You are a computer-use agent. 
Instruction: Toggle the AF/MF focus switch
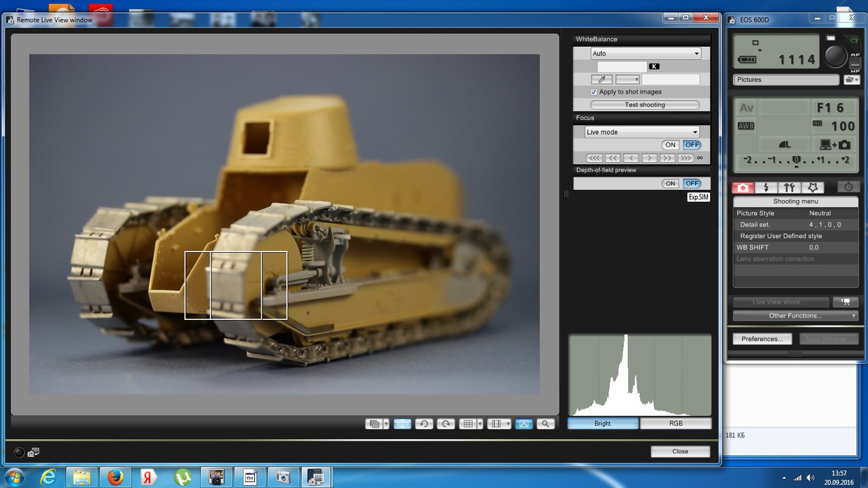pos(854,62)
